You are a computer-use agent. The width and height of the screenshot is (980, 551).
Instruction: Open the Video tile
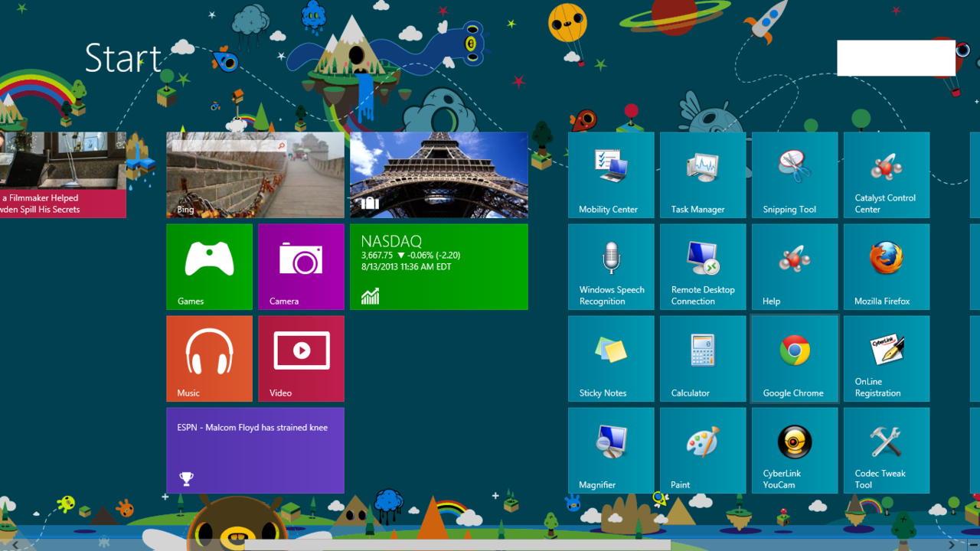(x=301, y=359)
